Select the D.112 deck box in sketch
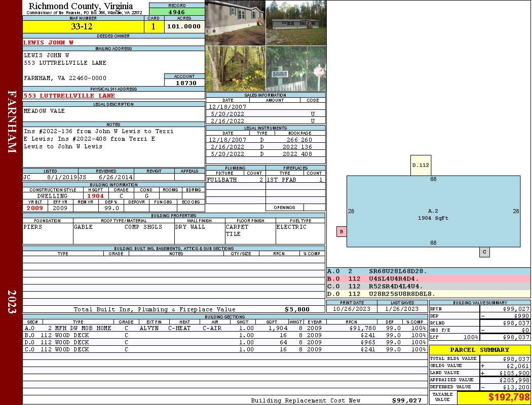 [421, 166]
